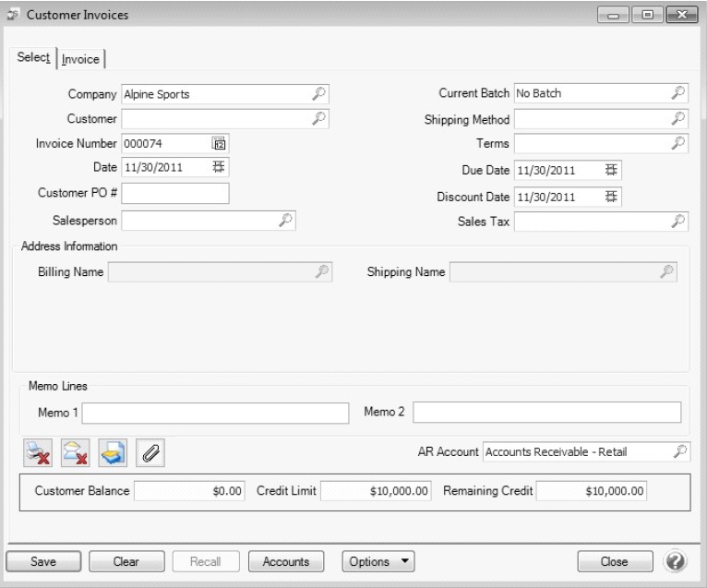707x588 pixels.
Task: Click the Invoice Number auto-number icon
Action: [x=220, y=143]
